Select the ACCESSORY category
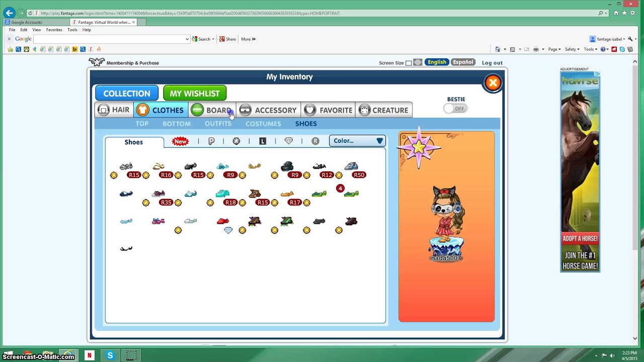 [x=268, y=110]
